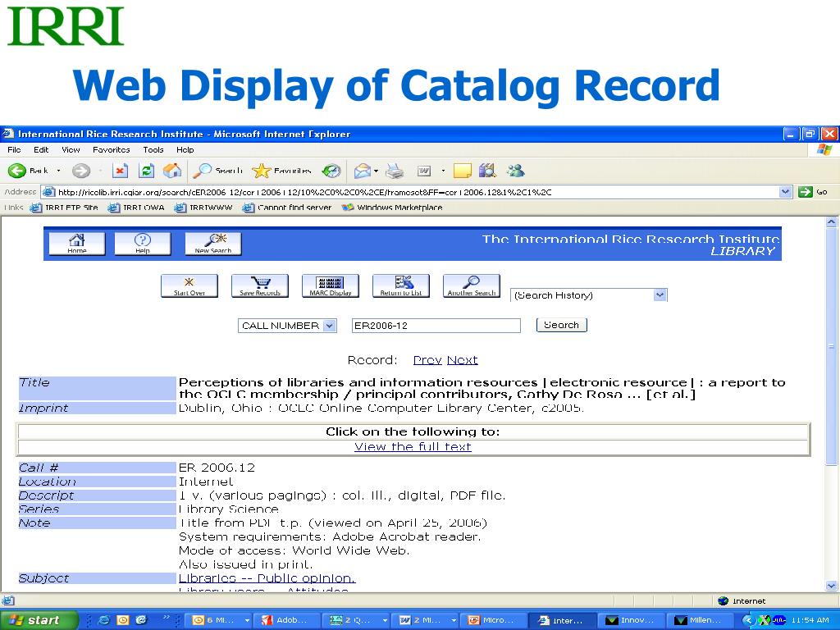Open the MARC Display button
Image resolution: width=840 pixels, height=630 pixels.
coord(331,285)
